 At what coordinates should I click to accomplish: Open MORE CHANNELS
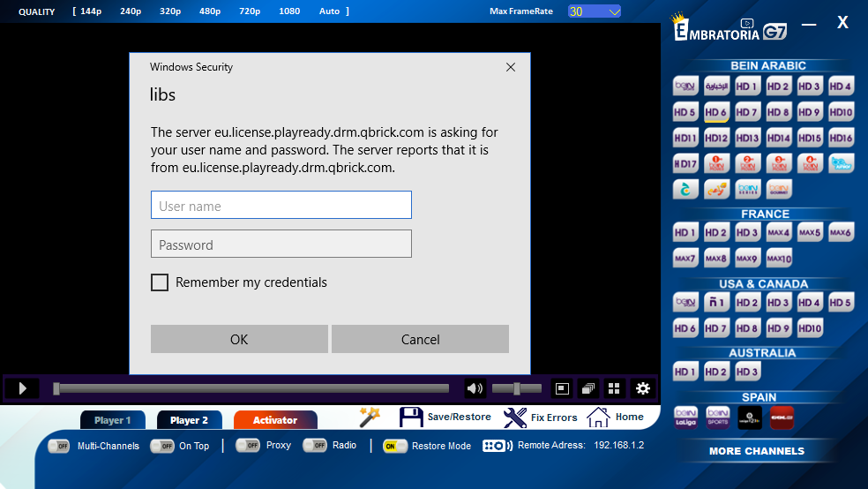[x=757, y=451]
